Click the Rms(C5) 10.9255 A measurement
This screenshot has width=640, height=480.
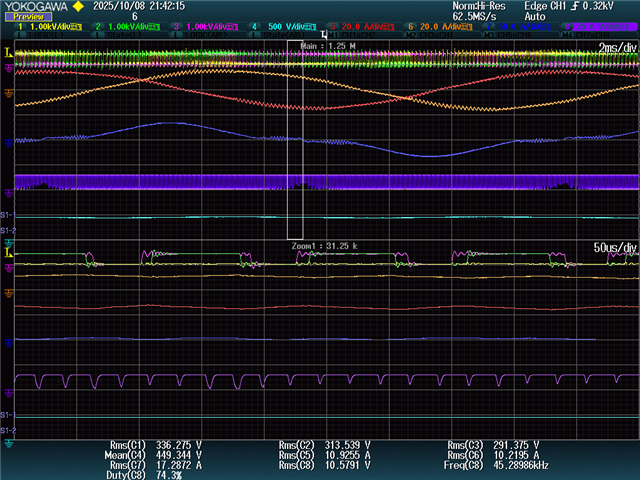tap(324, 455)
